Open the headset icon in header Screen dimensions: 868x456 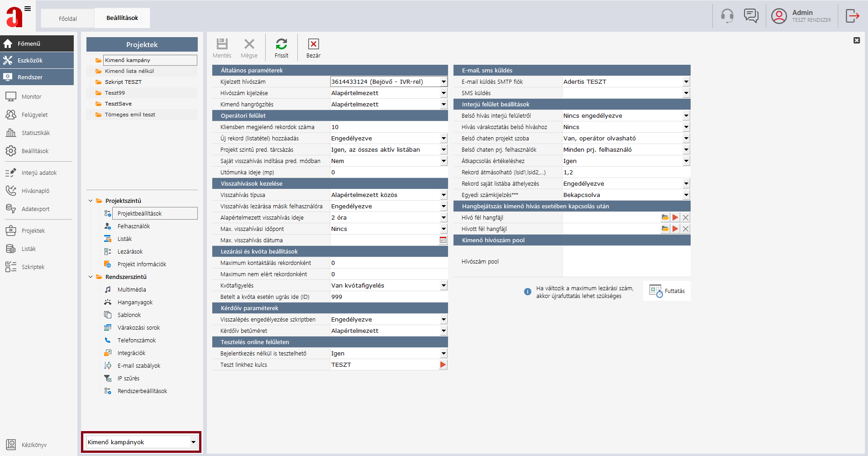click(x=727, y=16)
